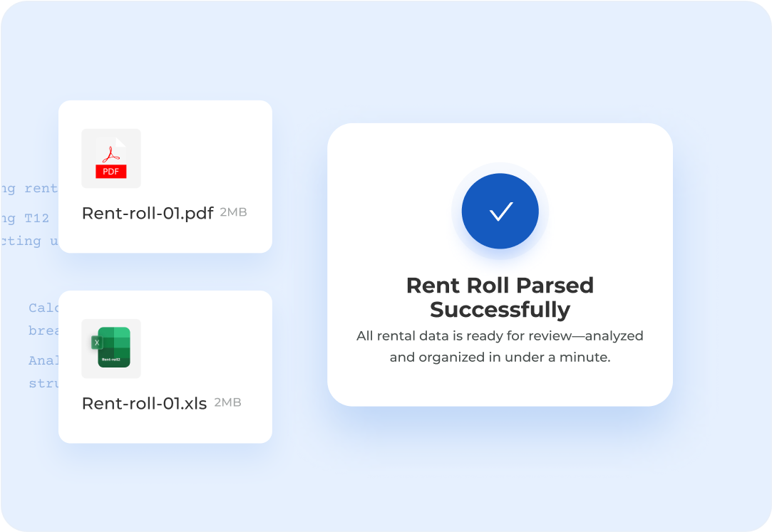Click the 'ng rent' background code line
This screenshot has height=532, width=772.
click(x=29, y=188)
